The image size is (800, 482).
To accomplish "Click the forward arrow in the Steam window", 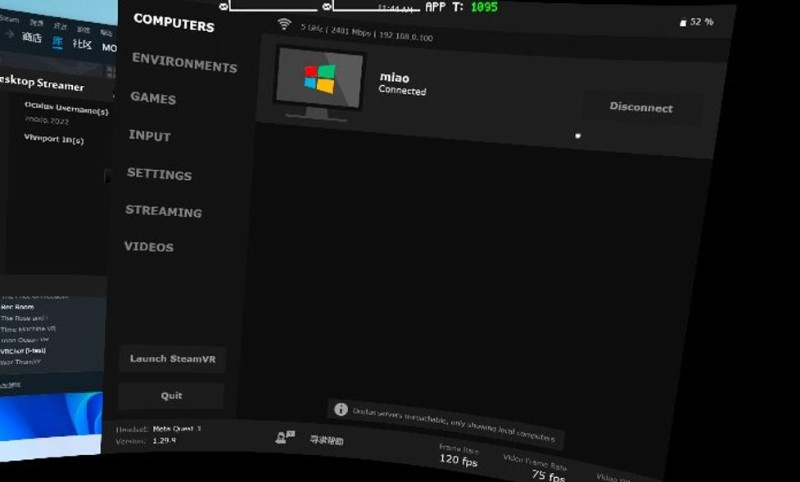I will pos(9,34).
